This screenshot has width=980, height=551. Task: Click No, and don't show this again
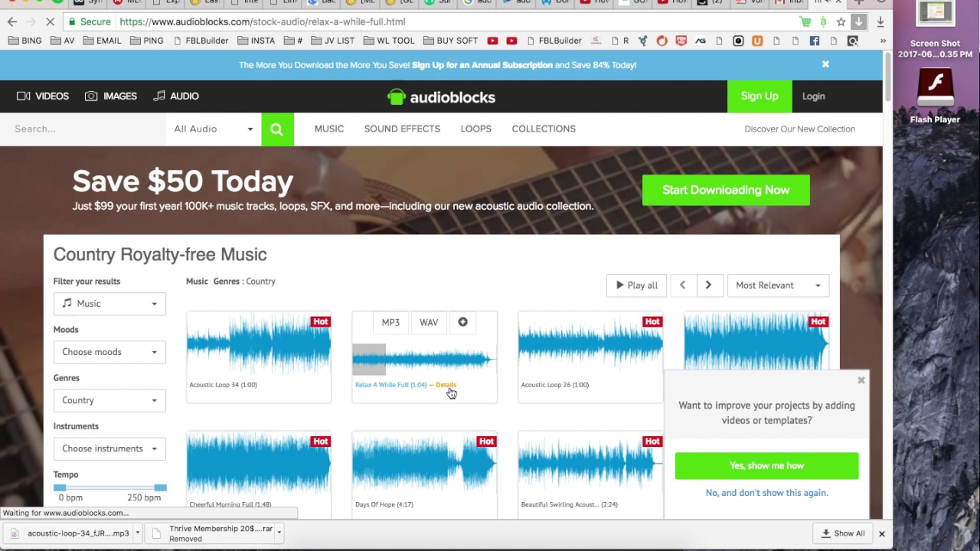766,493
